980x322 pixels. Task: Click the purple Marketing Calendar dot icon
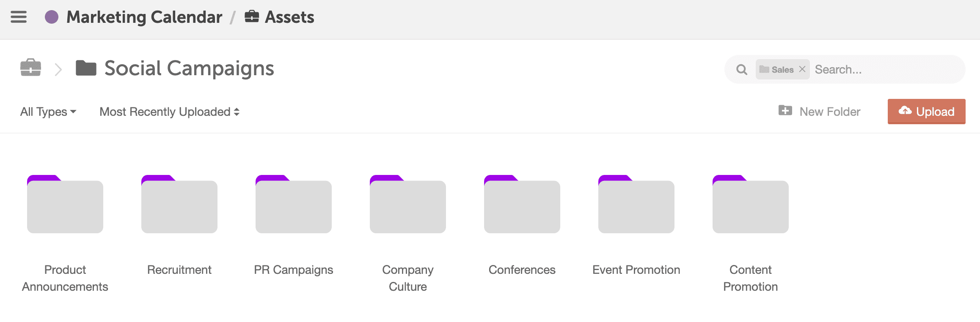pos(52,17)
